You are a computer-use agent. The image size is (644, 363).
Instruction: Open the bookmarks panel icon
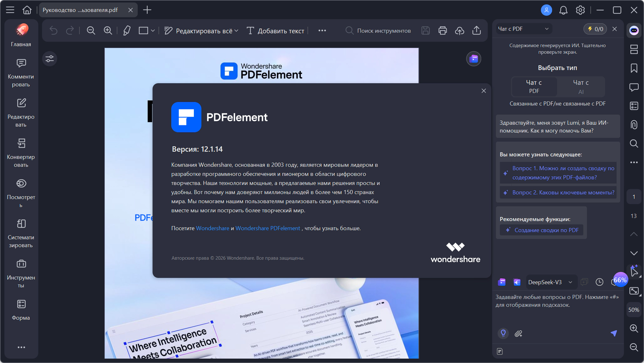(x=634, y=68)
